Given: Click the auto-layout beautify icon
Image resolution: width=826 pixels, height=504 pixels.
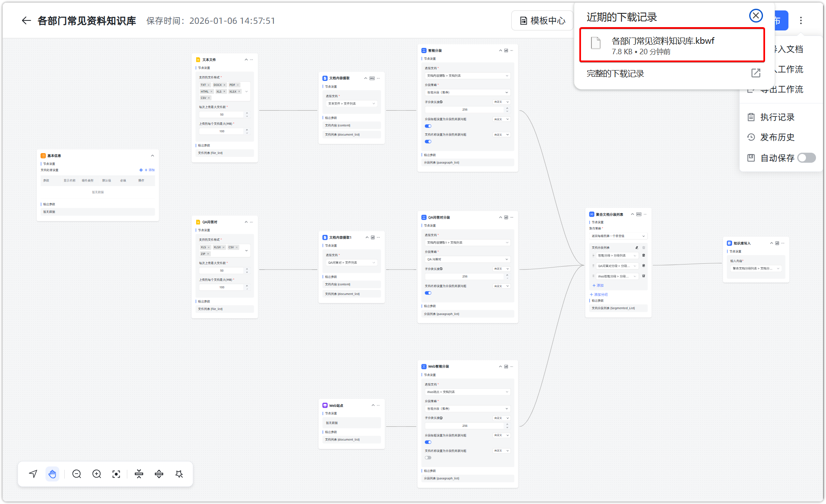Looking at the screenshot, I should tap(179, 474).
